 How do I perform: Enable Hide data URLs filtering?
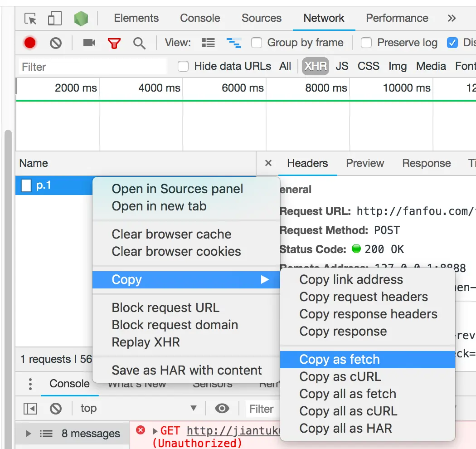183,66
